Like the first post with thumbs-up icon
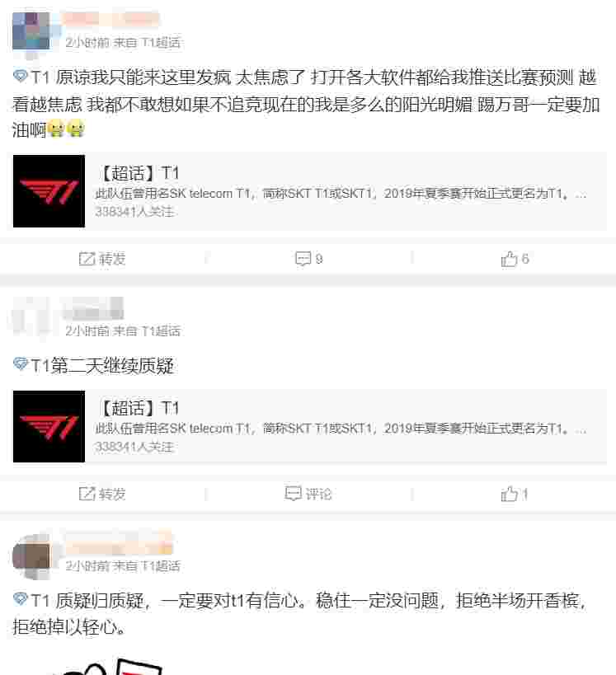This screenshot has width=616, height=675. [509, 259]
